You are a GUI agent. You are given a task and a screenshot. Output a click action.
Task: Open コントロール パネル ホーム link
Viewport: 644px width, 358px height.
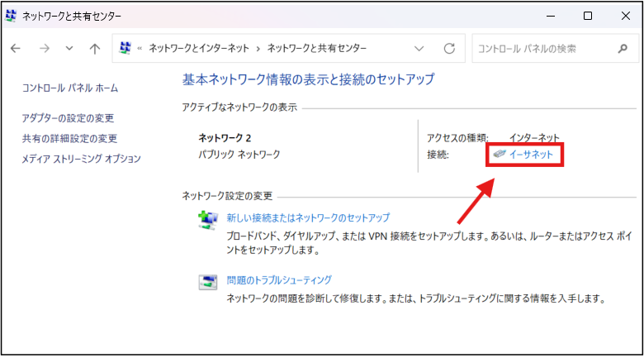(x=70, y=88)
